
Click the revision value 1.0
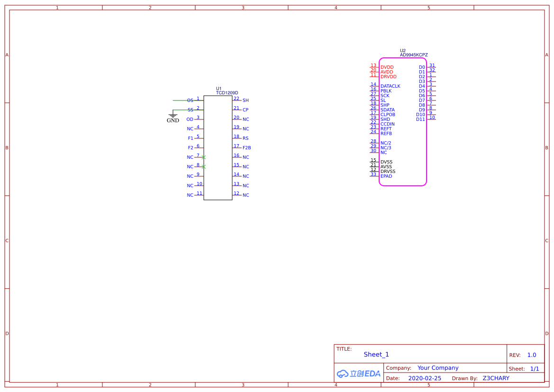click(x=532, y=355)
